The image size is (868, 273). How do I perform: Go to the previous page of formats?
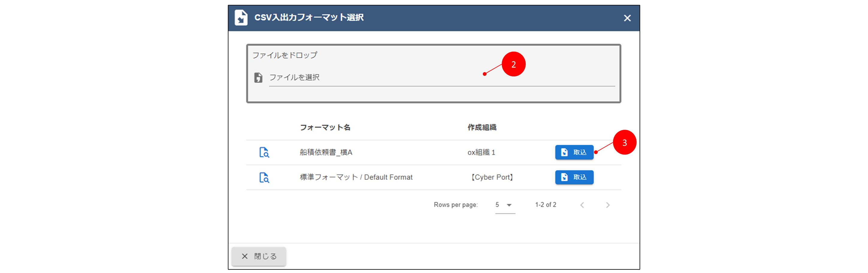(x=582, y=205)
